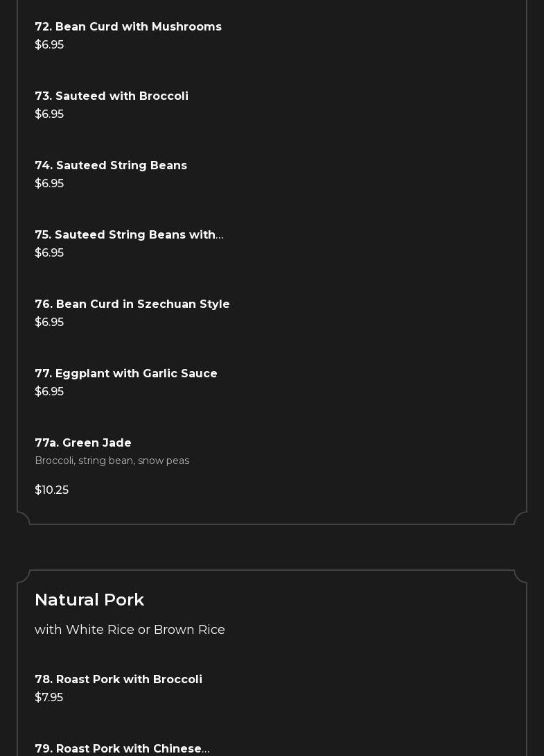Click the $10.25 Green Jade price

[x=51, y=490]
